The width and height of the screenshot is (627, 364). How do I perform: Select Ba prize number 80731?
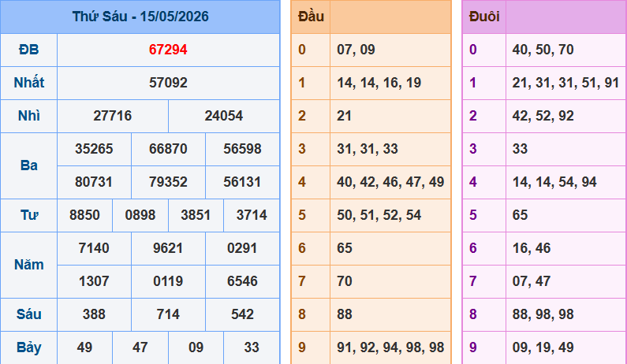click(94, 182)
